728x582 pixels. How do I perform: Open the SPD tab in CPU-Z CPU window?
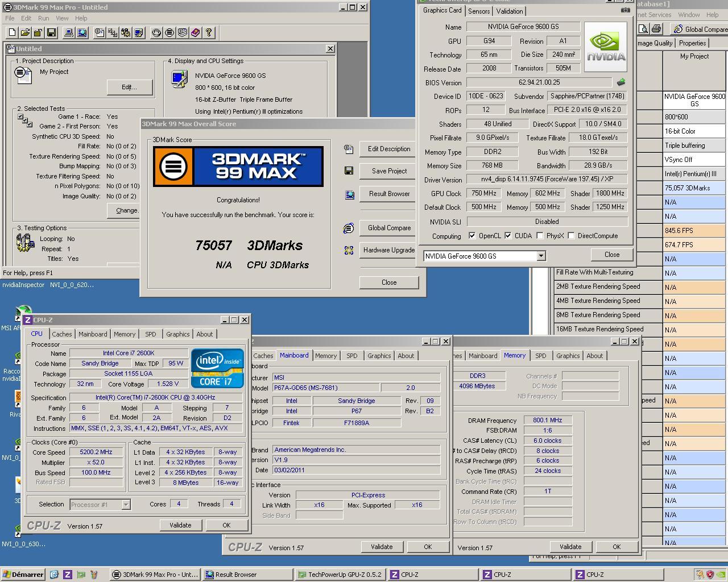point(150,334)
